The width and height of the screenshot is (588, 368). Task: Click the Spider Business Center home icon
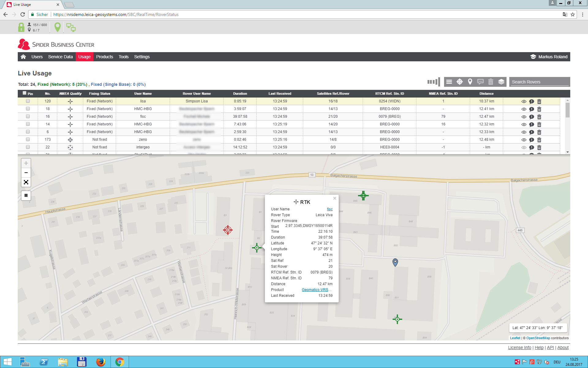(x=23, y=57)
